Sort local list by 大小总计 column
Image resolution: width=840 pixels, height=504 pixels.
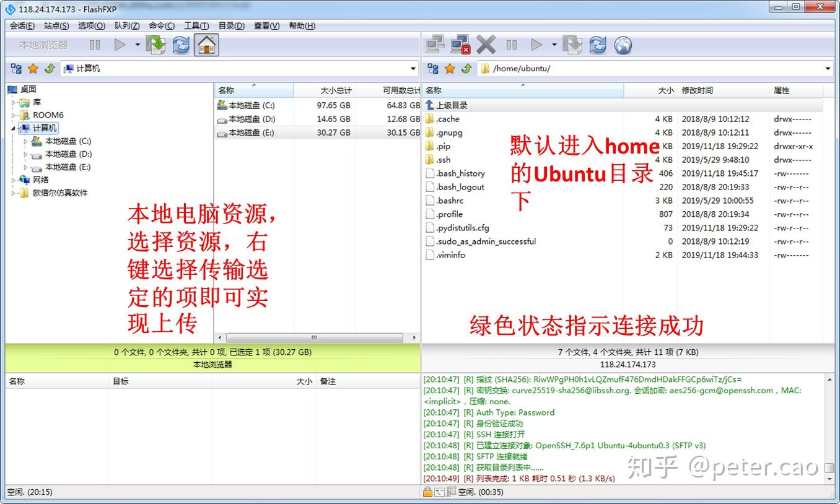pos(324,90)
